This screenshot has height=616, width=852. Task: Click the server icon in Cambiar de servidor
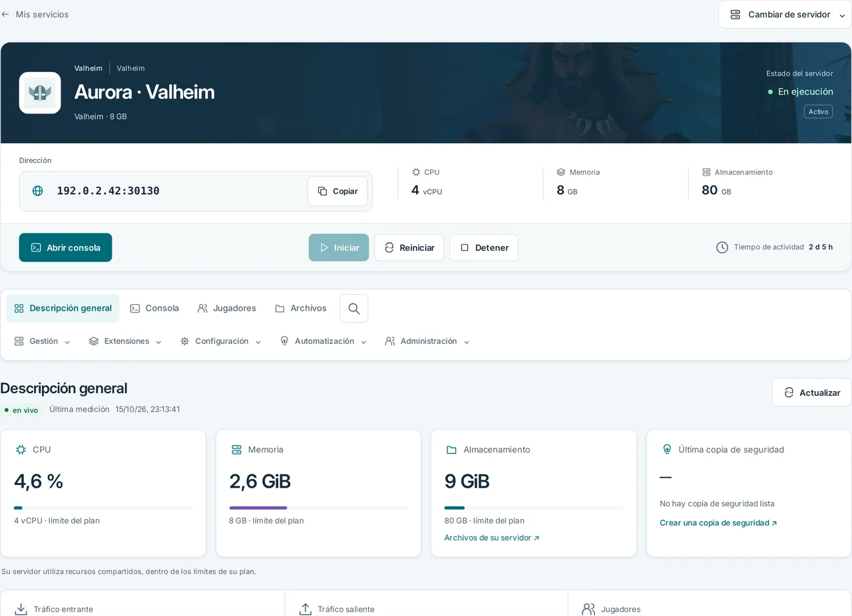click(x=736, y=15)
